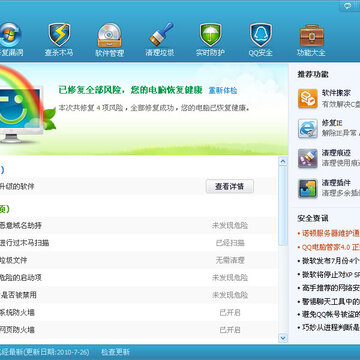Launch the 清理痕迹 icon

[x=308, y=158]
